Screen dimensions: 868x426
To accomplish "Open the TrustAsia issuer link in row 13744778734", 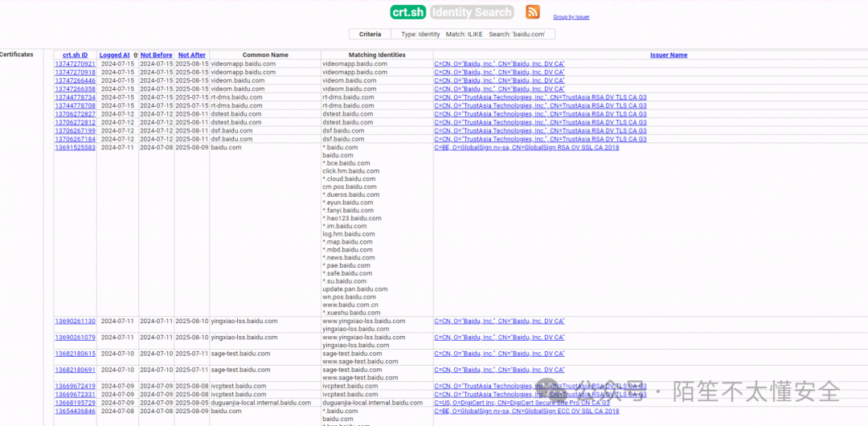I will point(540,97).
